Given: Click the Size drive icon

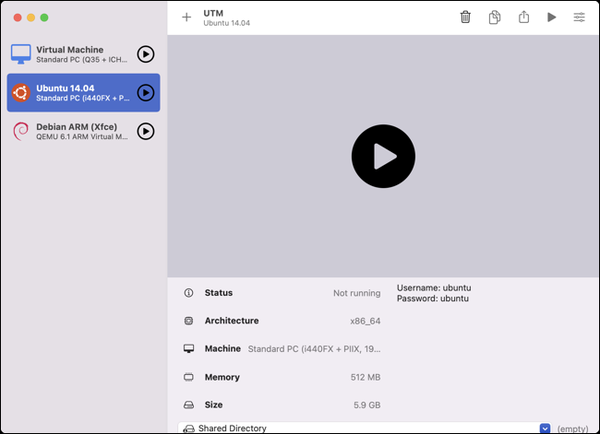Looking at the screenshot, I should coord(189,406).
